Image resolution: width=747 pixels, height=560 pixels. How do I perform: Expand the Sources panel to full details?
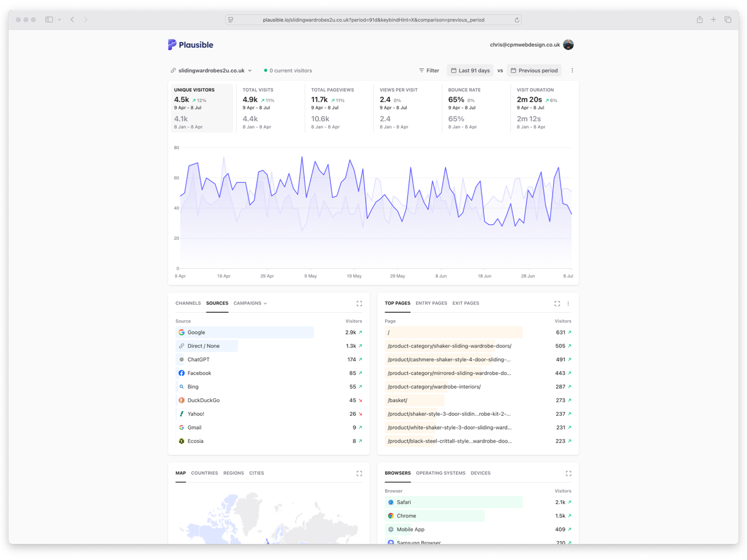click(359, 304)
